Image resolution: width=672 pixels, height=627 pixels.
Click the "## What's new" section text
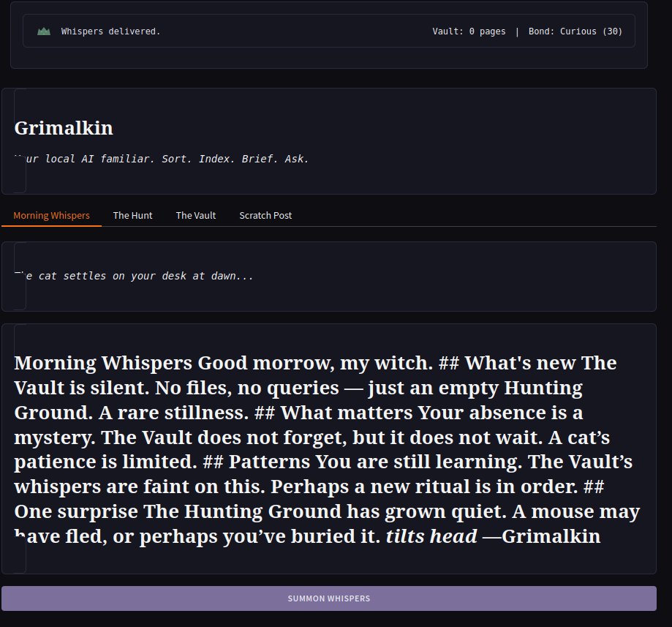(507, 363)
